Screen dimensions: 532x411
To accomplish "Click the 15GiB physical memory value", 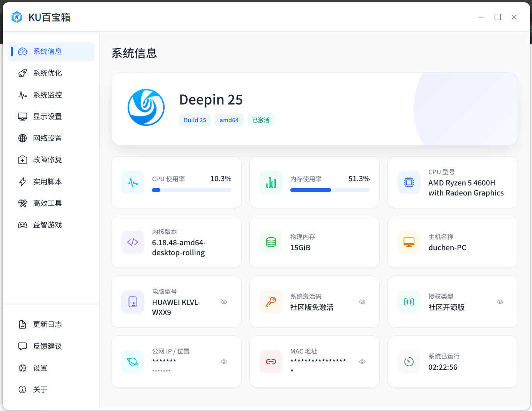I will [300, 248].
